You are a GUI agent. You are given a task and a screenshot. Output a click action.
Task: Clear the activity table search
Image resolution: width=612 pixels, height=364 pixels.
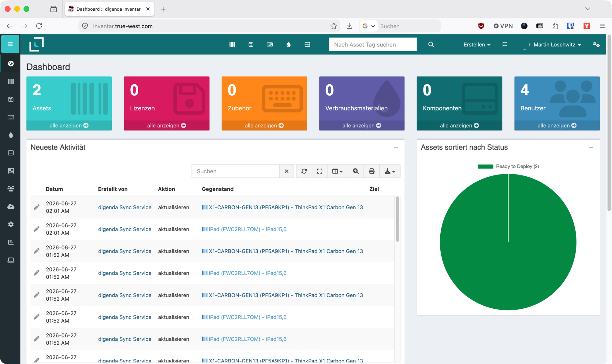286,171
